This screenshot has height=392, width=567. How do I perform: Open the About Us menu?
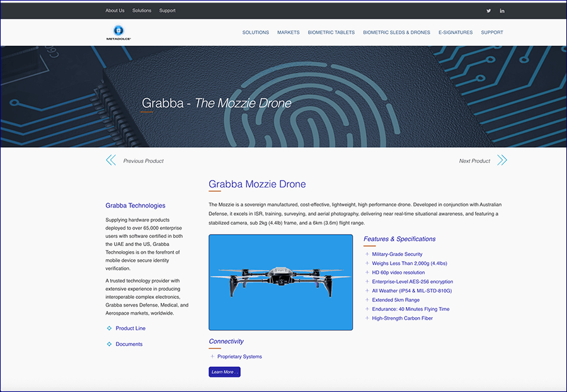tap(115, 11)
